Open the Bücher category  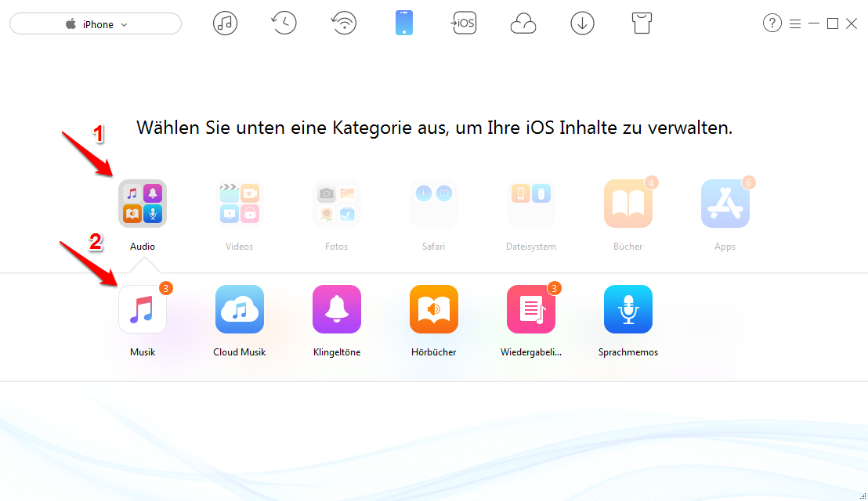point(628,203)
